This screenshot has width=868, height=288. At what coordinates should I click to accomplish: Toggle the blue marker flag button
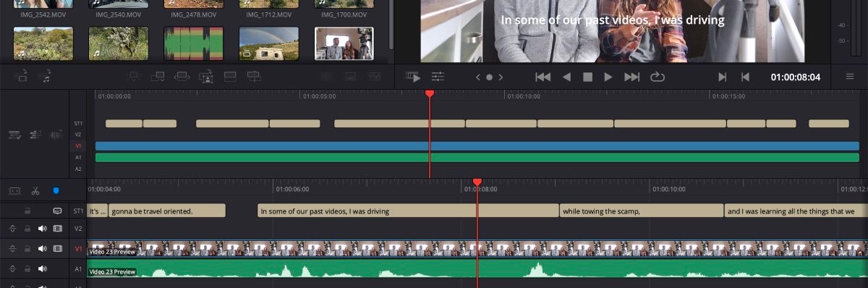point(56,191)
